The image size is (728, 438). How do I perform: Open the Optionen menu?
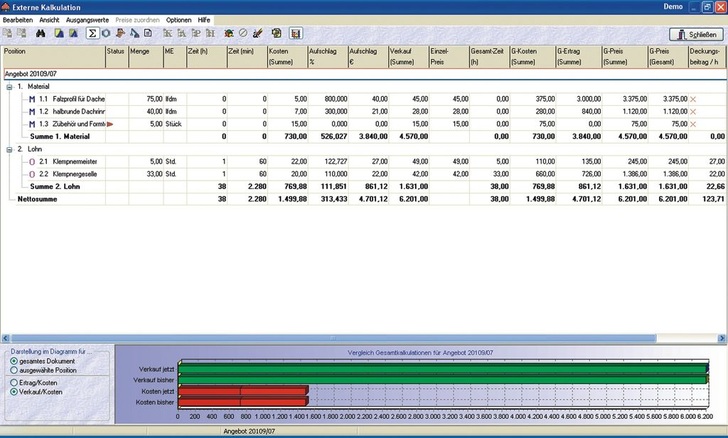[x=178, y=20]
